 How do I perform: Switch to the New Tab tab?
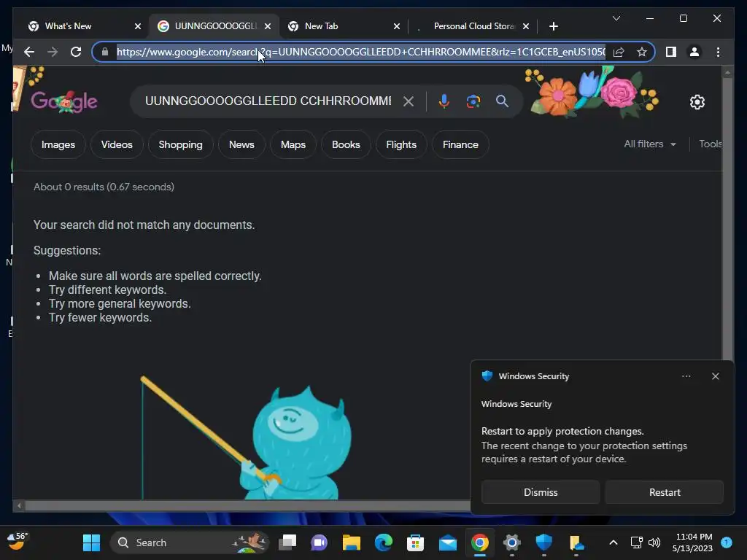(x=338, y=26)
